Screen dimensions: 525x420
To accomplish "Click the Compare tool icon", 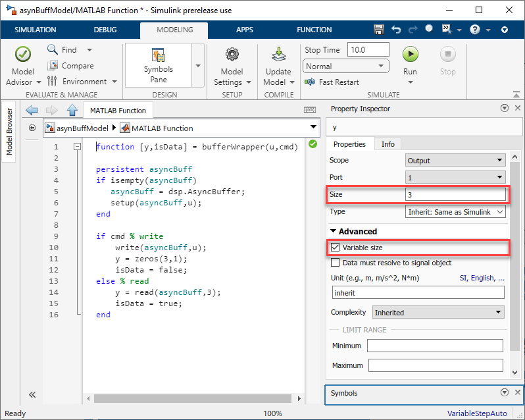I will point(53,66).
